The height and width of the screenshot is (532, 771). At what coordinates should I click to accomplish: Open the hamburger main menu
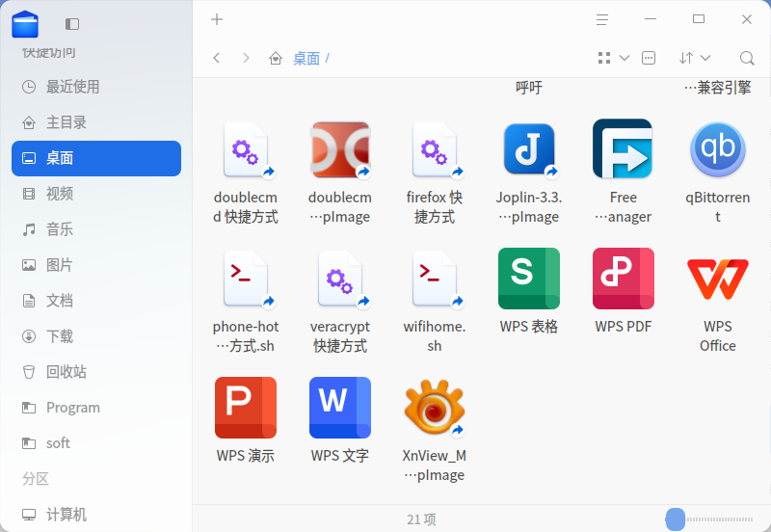(602, 19)
